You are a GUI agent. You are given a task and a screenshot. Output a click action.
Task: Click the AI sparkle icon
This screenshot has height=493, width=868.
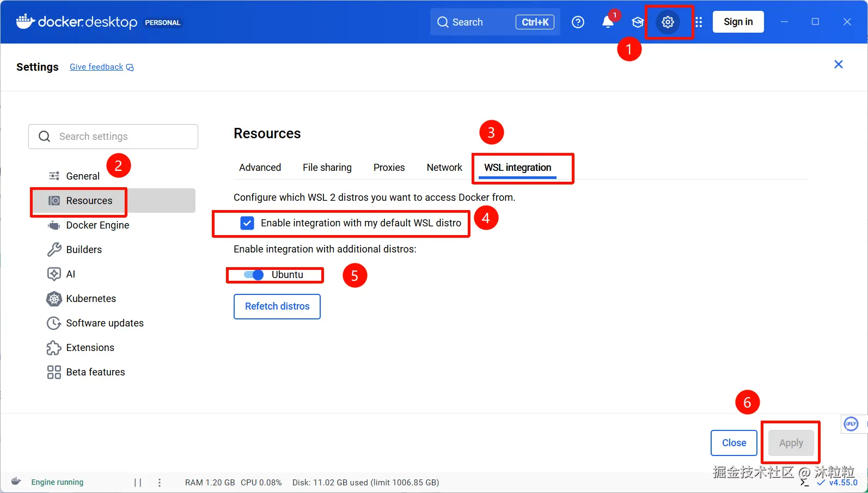54,274
